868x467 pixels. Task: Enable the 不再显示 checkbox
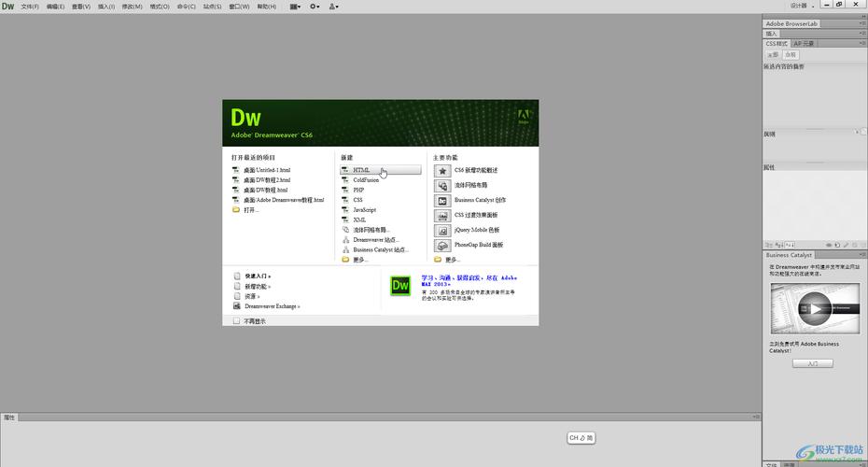(237, 320)
